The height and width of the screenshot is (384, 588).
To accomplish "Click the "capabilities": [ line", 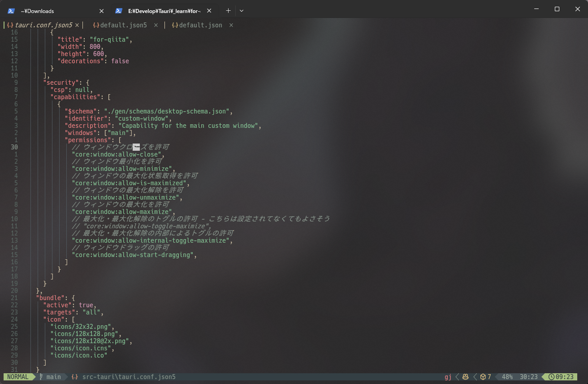I will [81, 97].
